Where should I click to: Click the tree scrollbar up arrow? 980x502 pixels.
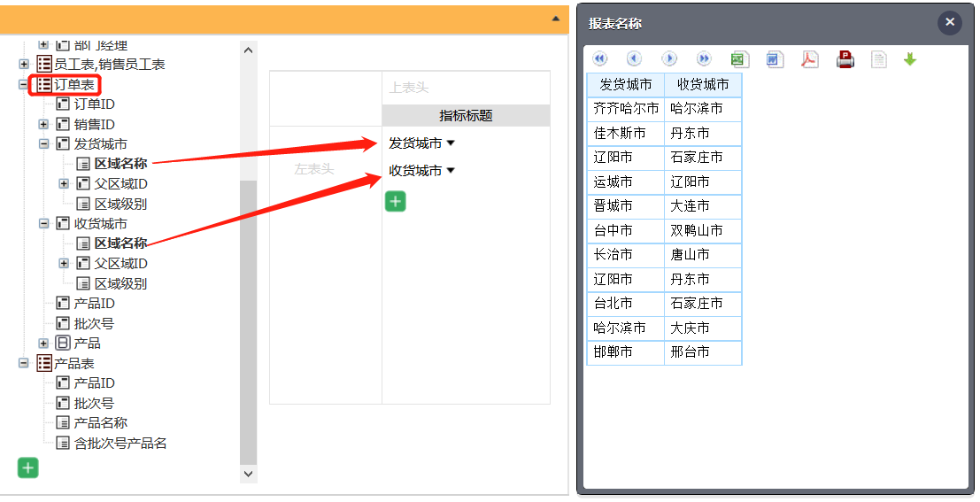point(248,50)
